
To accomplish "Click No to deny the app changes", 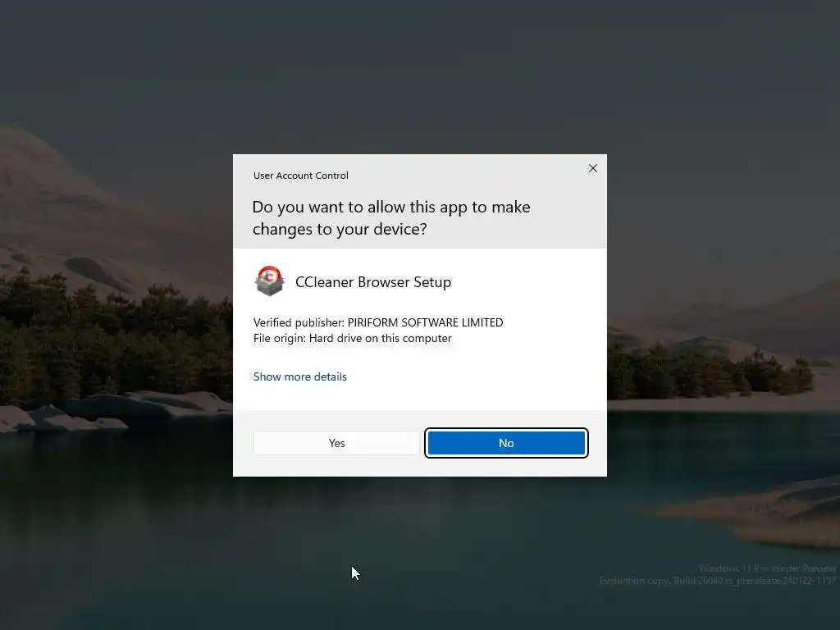I will (x=506, y=443).
